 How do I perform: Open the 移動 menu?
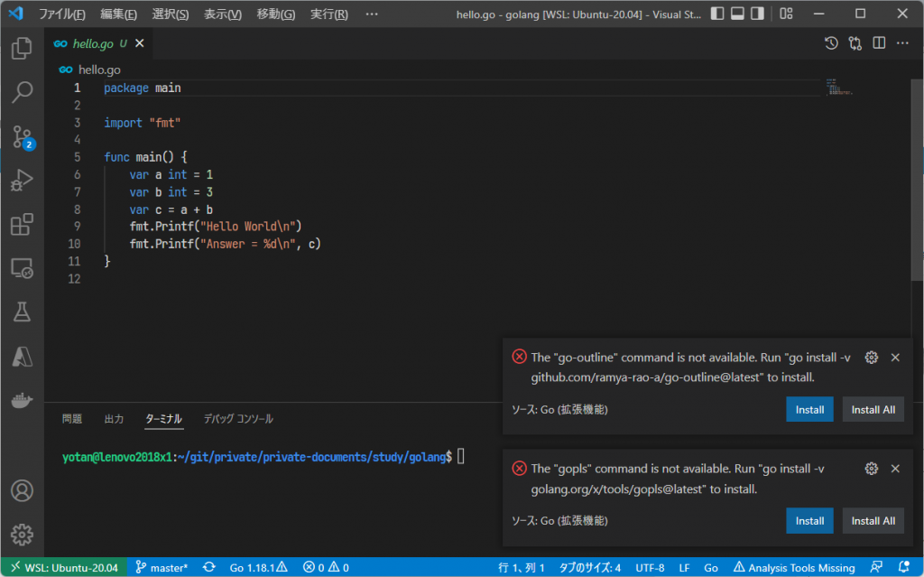[276, 14]
